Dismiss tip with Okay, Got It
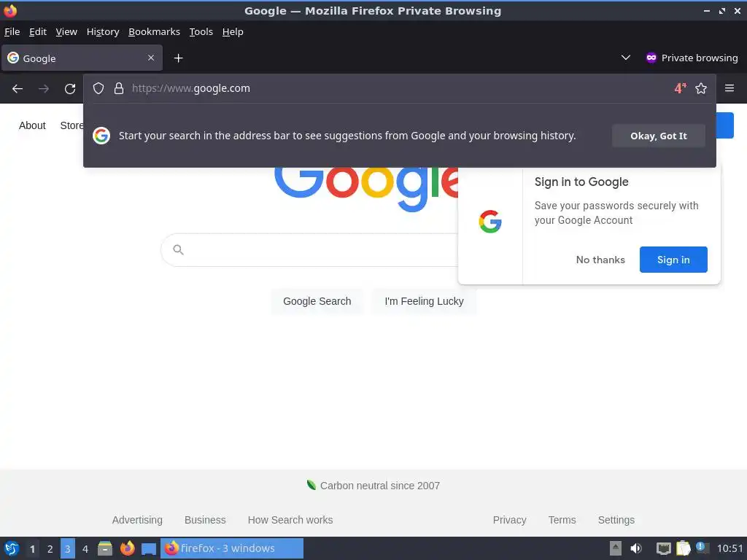 pos(659,136)
